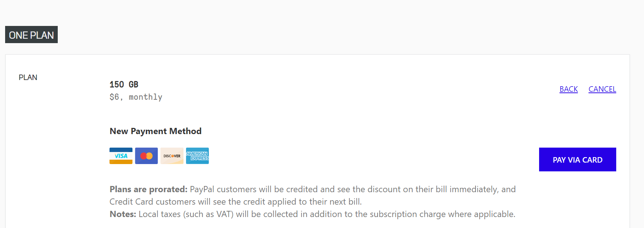Viewport: 644px width, 228px height.
Task: Click the ONE PLAN header label
Action: pyautogui.click(x=31, y=35)
